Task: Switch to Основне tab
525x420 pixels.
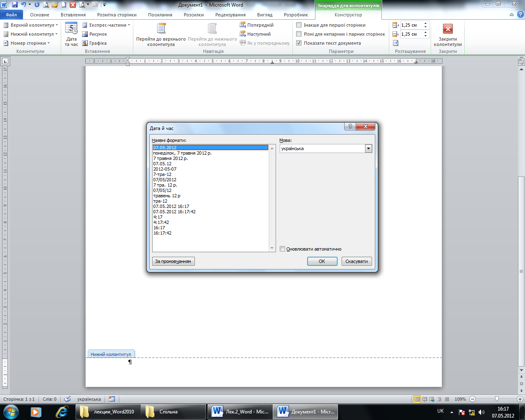Action: click(39, 15)
